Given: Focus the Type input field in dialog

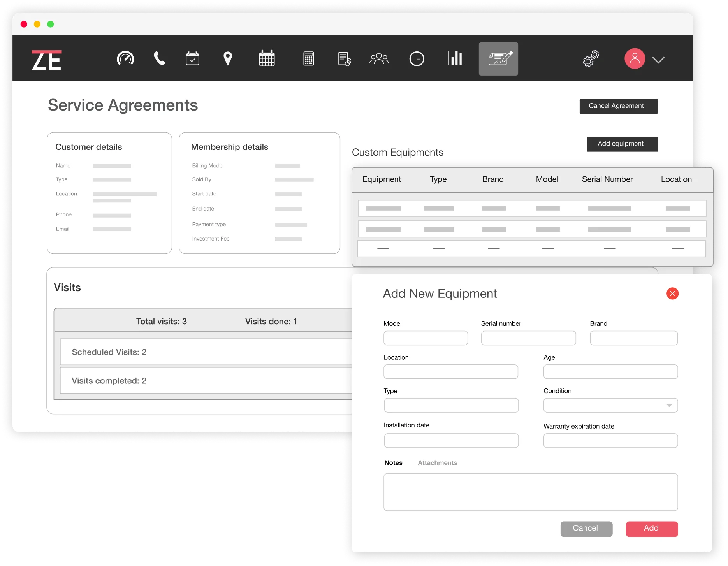Looking at the screenshot, I should pos(451,405).
